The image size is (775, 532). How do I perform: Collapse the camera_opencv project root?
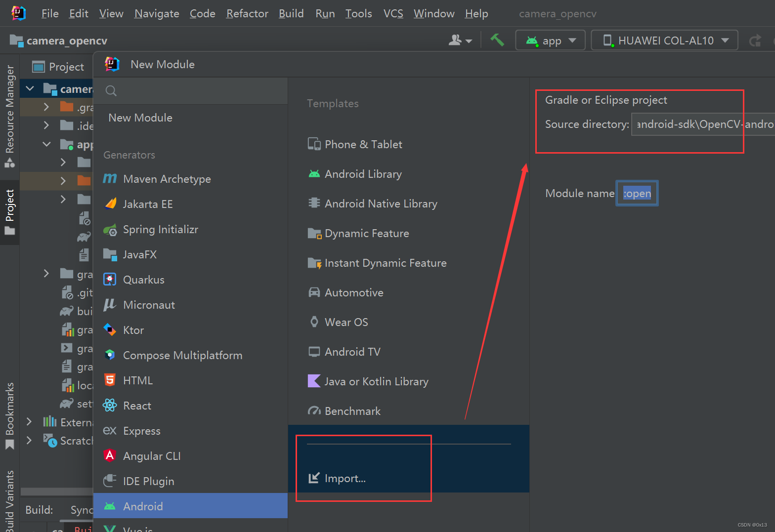pyautogui.click(x=30, y=89)
